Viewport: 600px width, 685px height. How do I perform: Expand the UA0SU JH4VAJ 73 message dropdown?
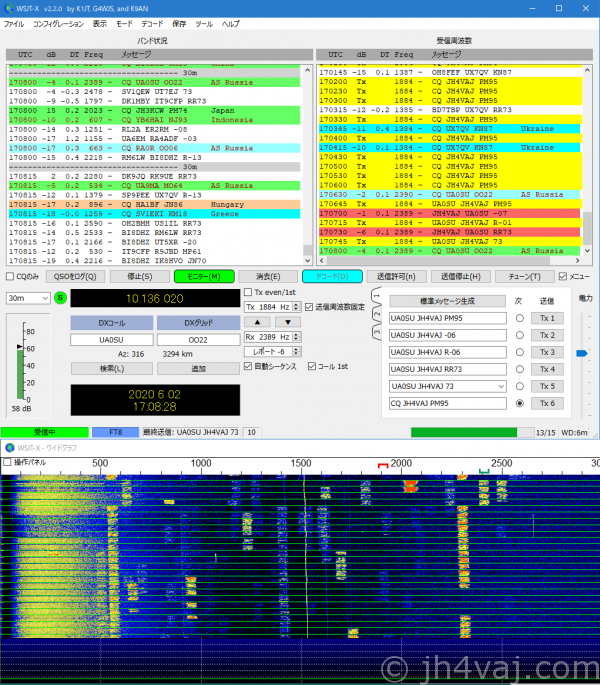point(499,386)
